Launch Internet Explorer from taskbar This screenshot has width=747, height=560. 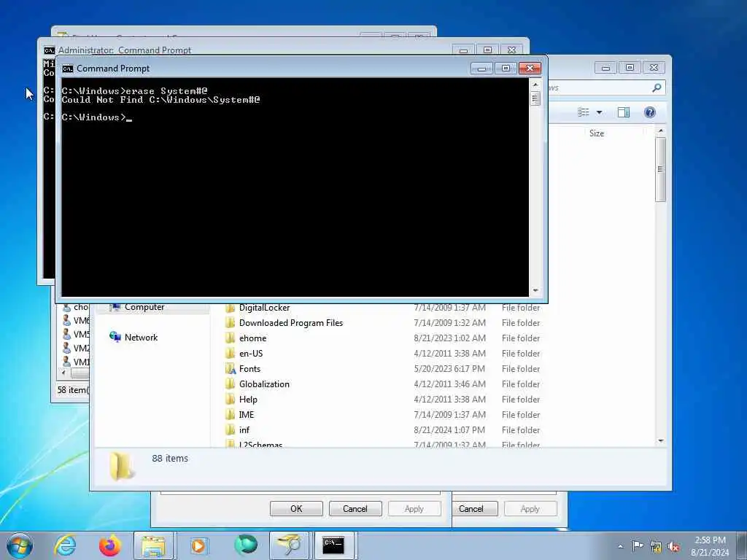[x=64, y=545]
